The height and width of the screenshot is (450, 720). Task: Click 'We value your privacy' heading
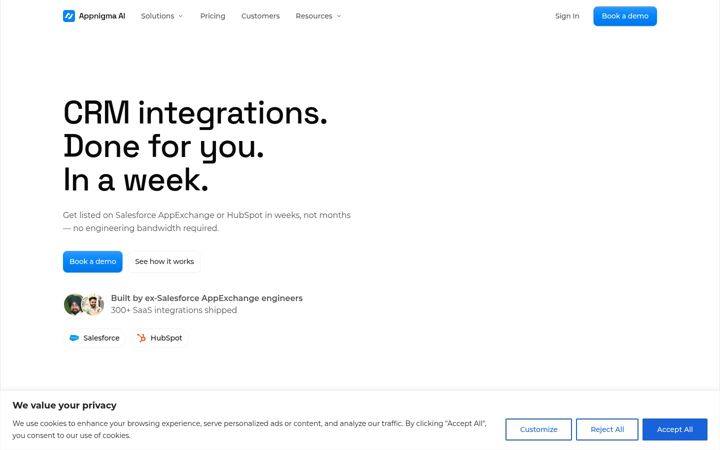(64, 405)
